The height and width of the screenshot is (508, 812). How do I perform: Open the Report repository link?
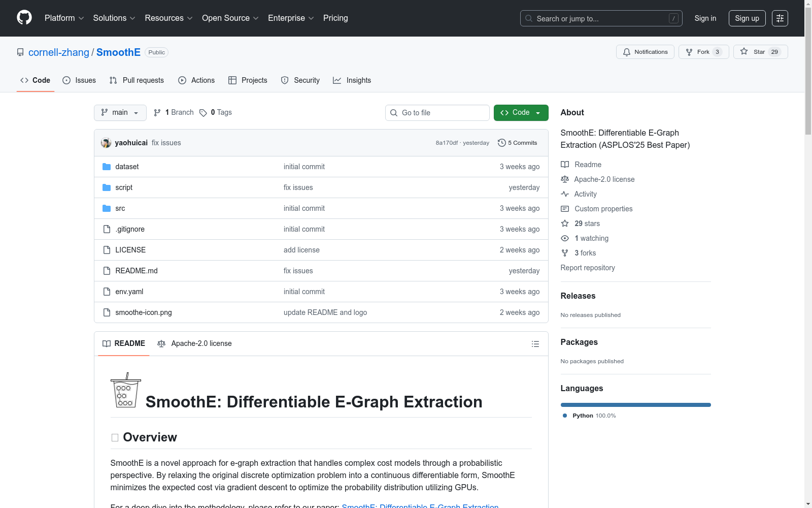click(588, 268)
